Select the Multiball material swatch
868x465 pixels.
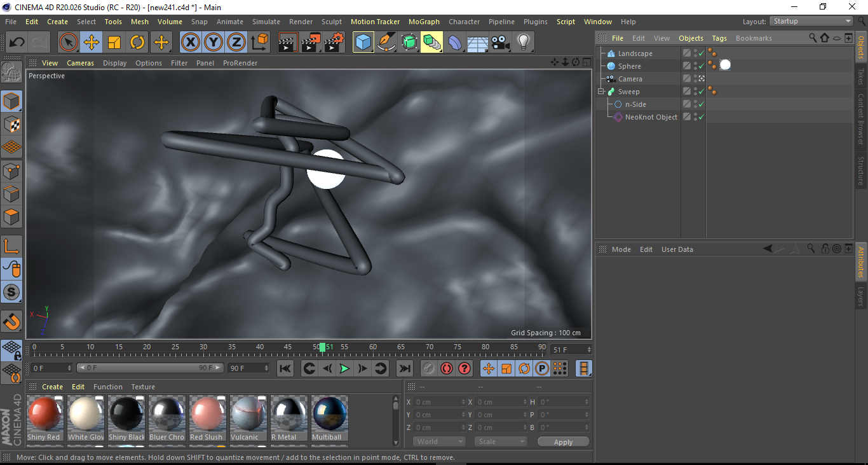[329, 418]
